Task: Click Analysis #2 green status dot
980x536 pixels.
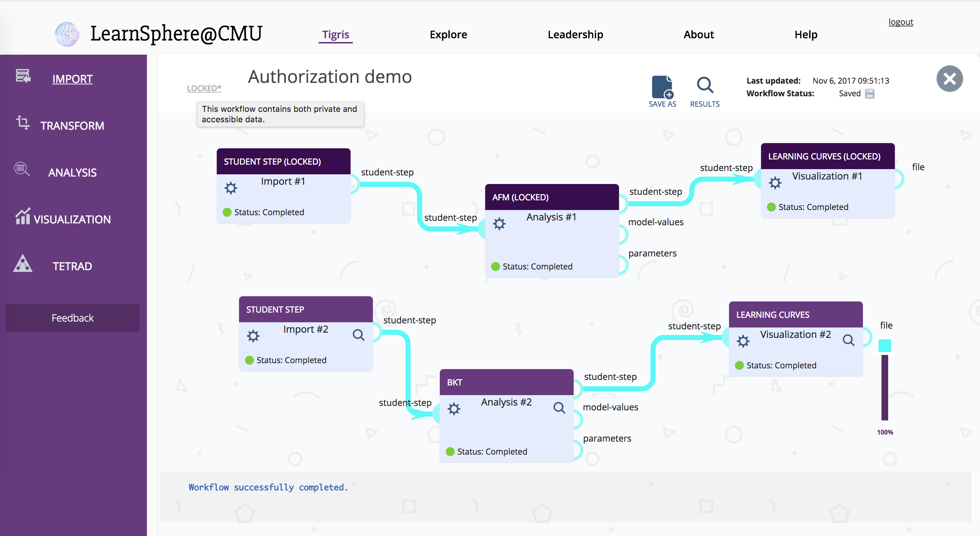Action: pyautogui.click(x=450, y=452)
